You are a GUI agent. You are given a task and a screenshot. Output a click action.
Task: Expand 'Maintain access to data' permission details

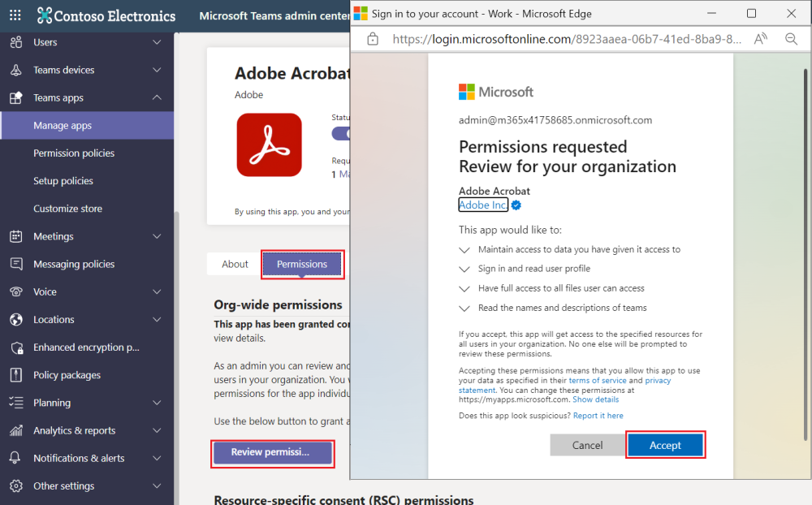464,249
